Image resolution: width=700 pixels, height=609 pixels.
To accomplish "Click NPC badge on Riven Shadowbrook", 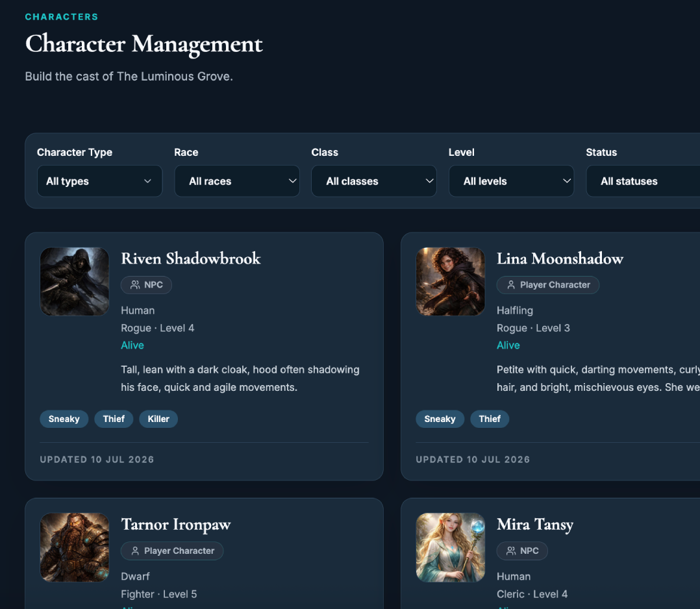I will point(147,285).
